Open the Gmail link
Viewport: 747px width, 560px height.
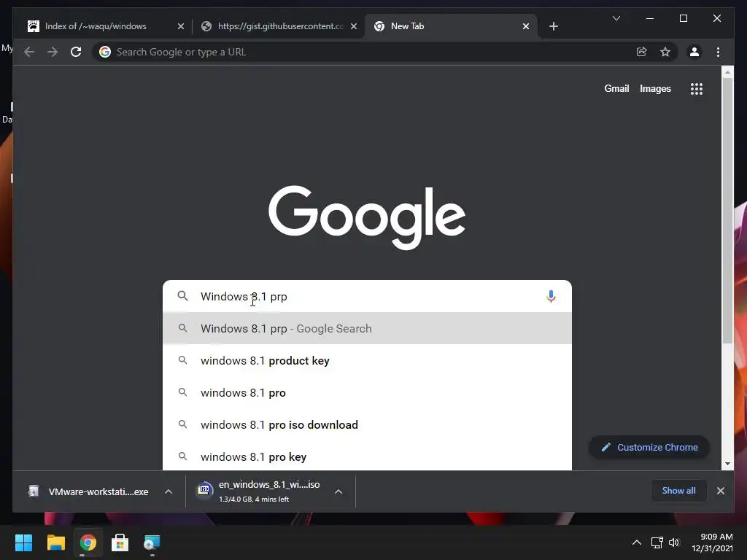point(616,88)
